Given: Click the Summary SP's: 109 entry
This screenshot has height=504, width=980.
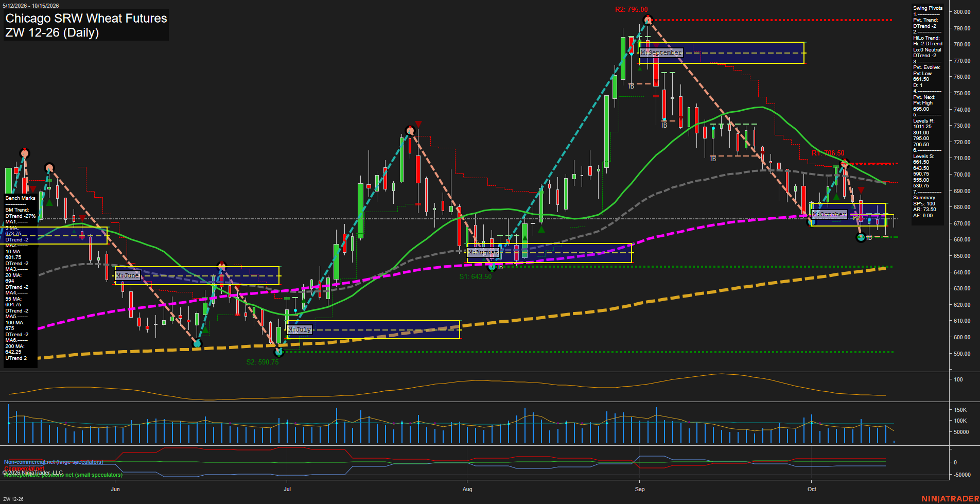Looking at the screenshot, I should 924,201.
